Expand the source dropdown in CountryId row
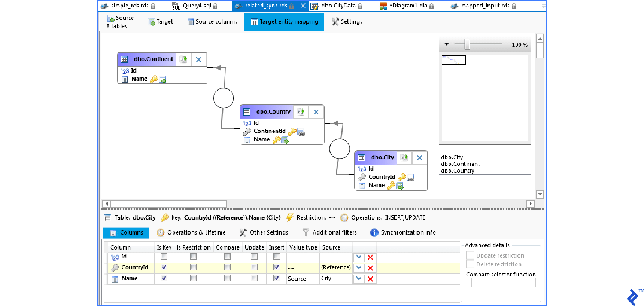644x306 pixels. point(359,268)
